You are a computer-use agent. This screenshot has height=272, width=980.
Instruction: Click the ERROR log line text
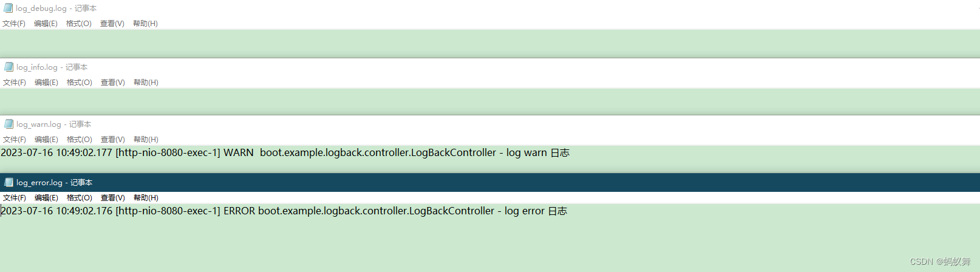284,211
